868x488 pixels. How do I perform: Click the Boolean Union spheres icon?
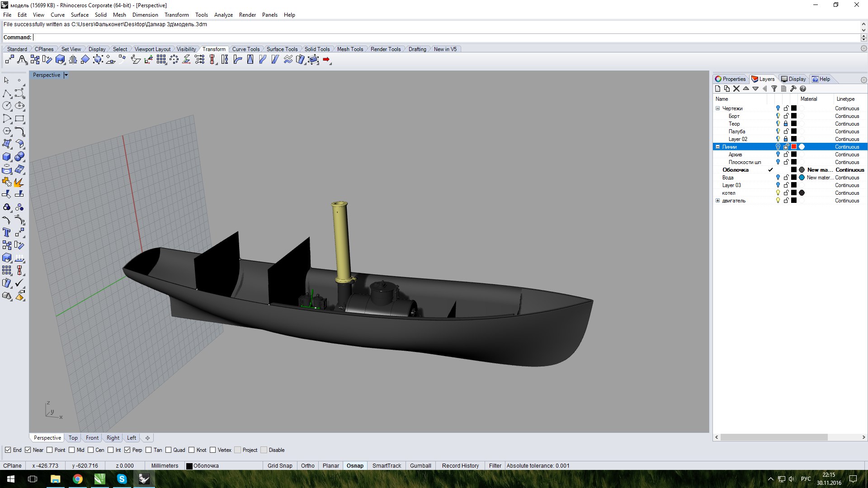(19, 157)
